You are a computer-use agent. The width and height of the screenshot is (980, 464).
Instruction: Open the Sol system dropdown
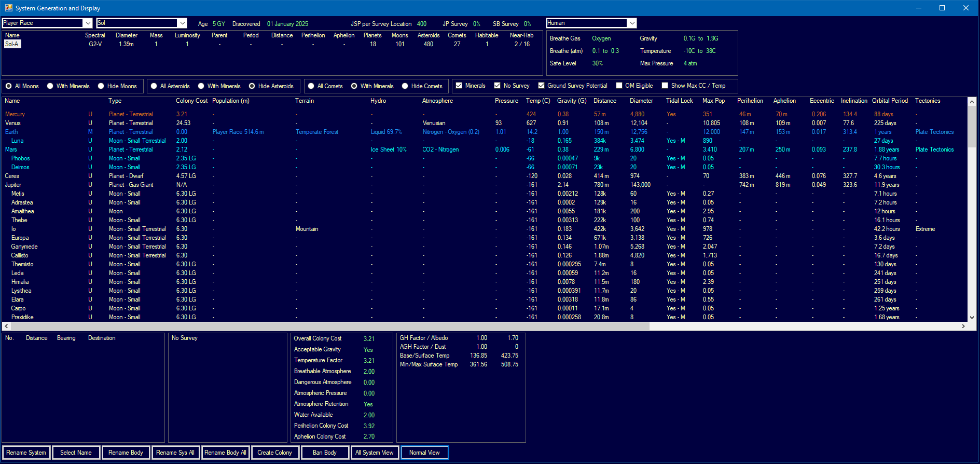tap(182, 23)
